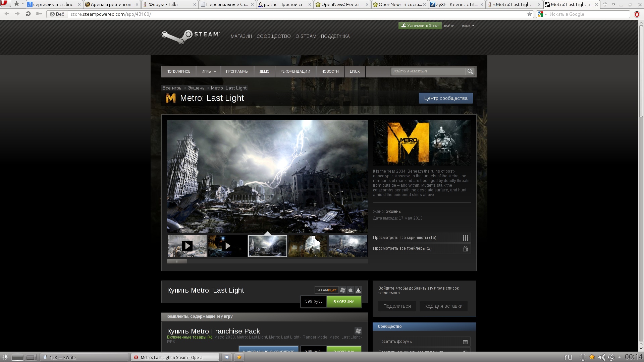Go forward with the browser forward arrow

(17, 14)
